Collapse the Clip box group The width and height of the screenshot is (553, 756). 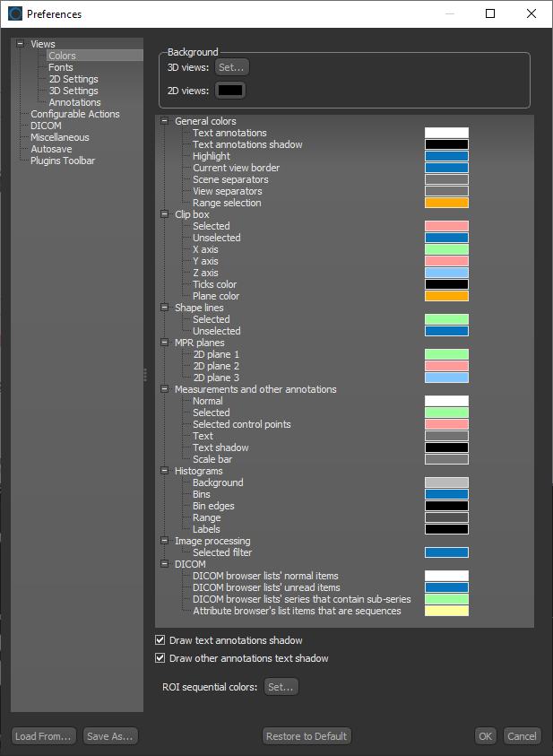pos(165,214)
